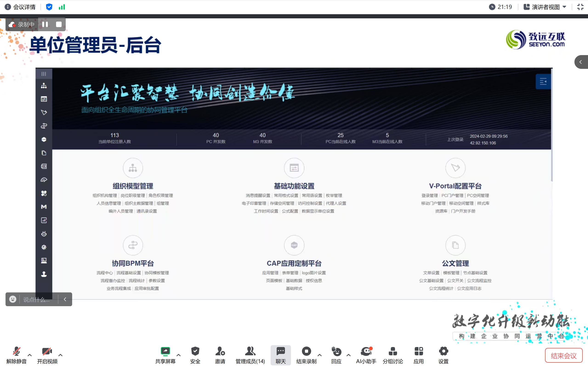This screenshot has height=367, width=588.
Task: Open Manage Members (14) panel
Action: tap(250, 351)
